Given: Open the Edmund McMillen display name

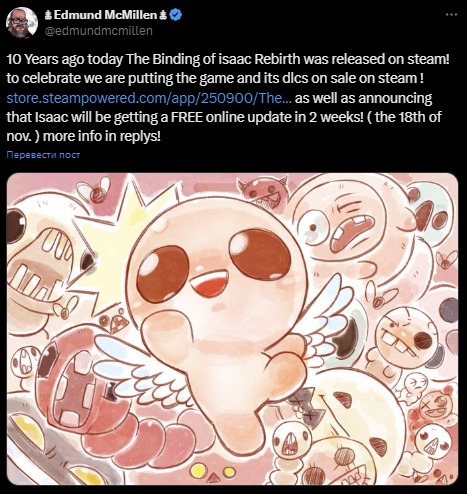Looking at the screenshot, I should click(x=105, y=15).
